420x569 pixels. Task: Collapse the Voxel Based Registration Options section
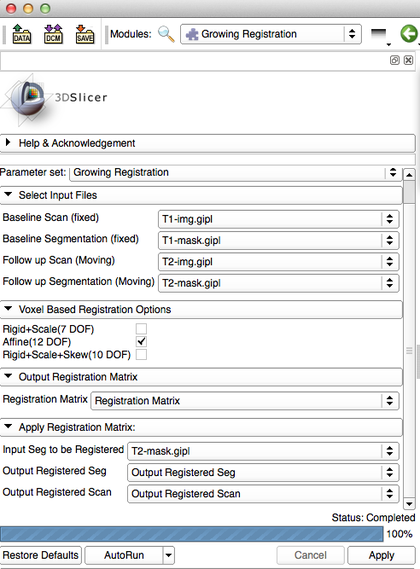[201, 310]
